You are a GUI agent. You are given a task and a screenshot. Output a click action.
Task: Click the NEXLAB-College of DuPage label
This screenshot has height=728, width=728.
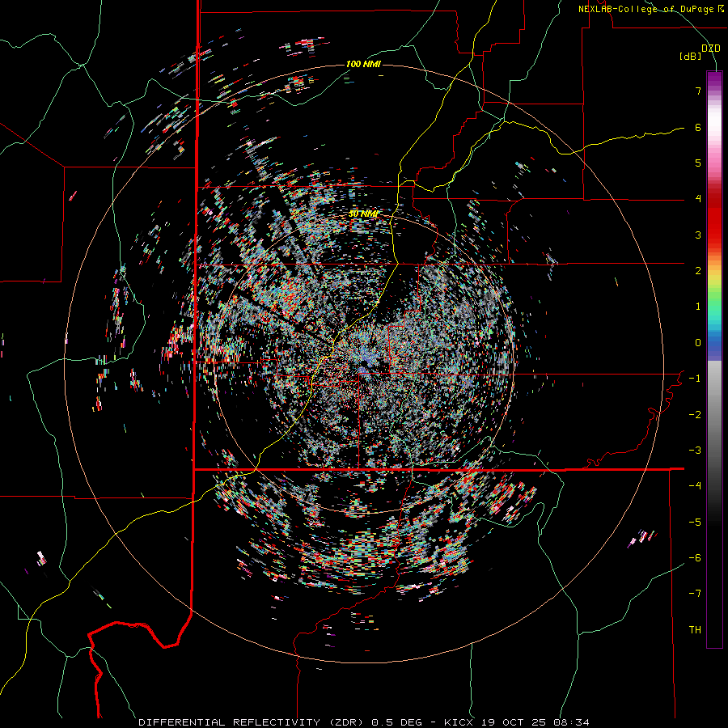point(650,9)
